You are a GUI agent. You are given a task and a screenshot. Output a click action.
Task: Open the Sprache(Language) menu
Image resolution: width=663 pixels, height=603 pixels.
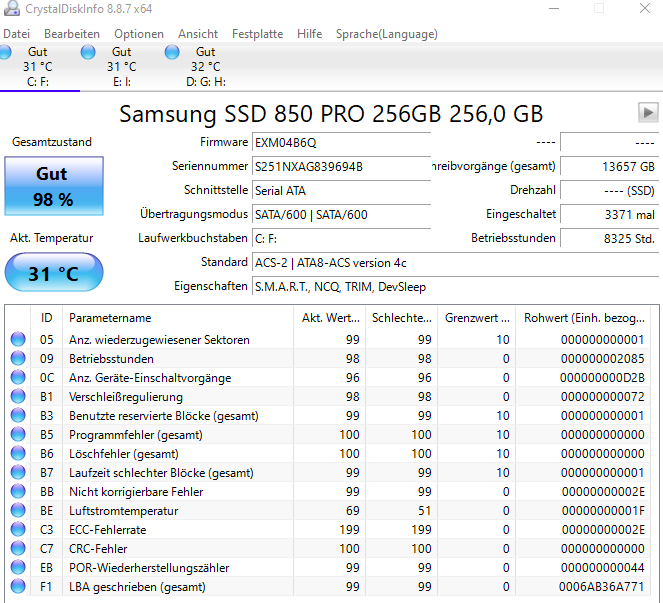[x=386, y=34]
